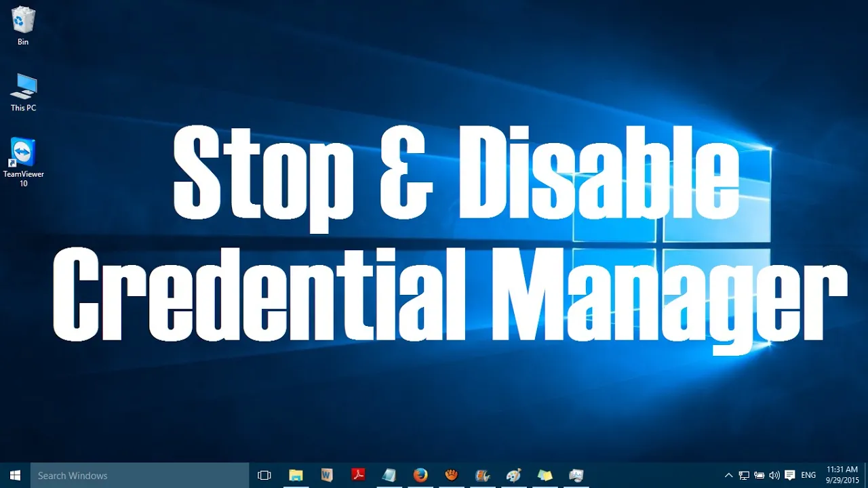This screenshot has height=488, width=868.
Task: Click the Search Windows box
Action: click(x=140, y=475)
